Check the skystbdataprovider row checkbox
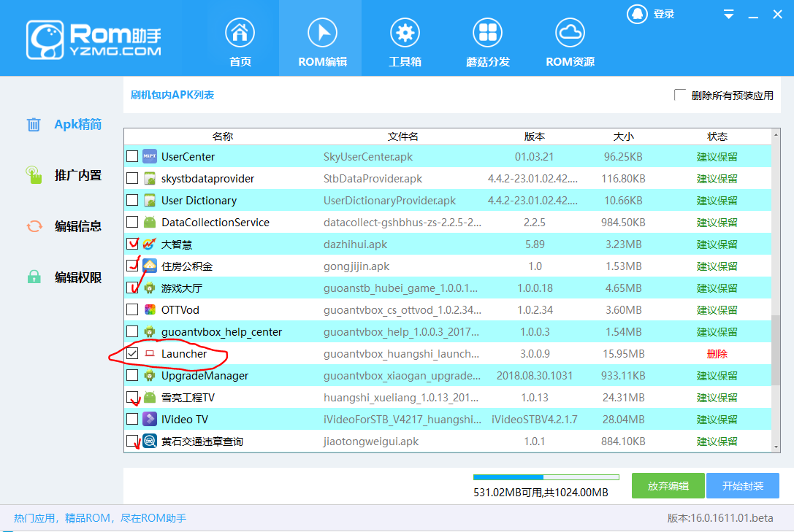The width and height of the screenshot is (794, 532). (132, 179)
